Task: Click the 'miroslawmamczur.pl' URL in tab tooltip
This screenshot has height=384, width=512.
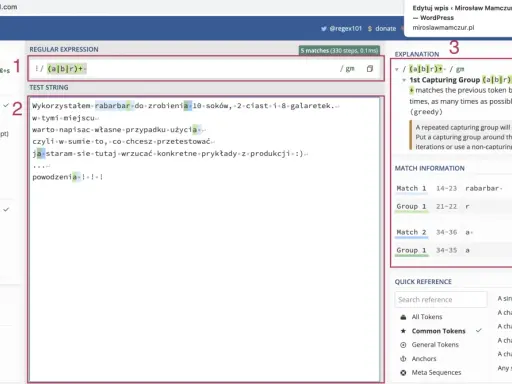Action: tap(443, 27)
